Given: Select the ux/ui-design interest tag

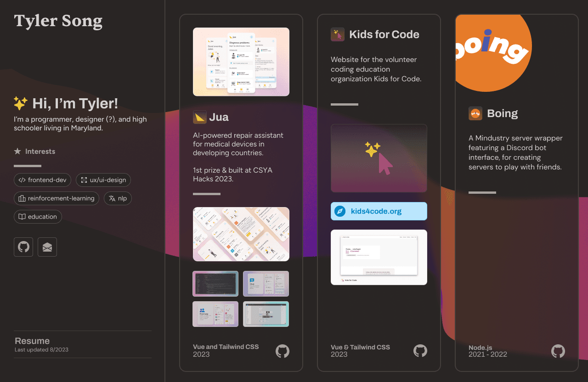Looking at the screenshot, I should click(x=103, y=180).
